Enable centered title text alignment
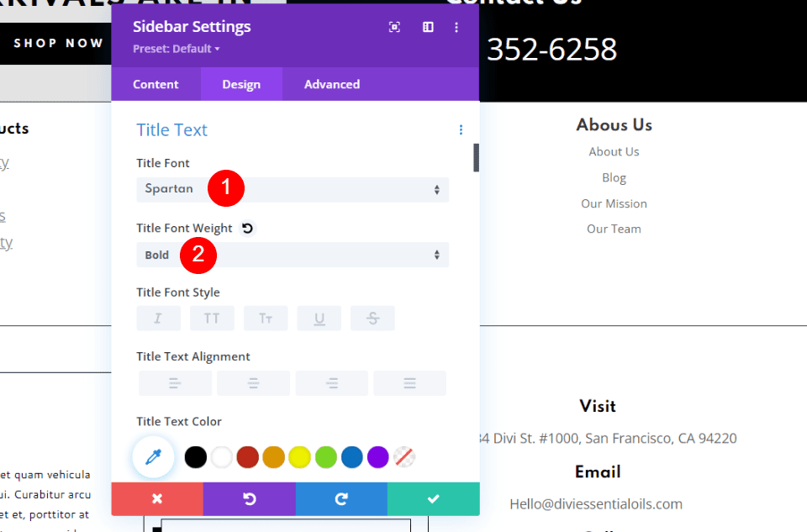This screenshot has height=532, width=807. (x=253, y=383)
